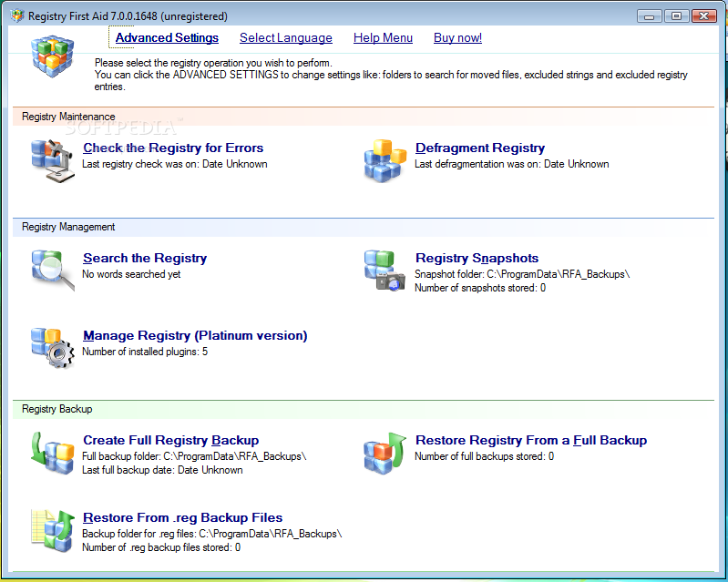This screenshot has width=728, height=582.
Task: Open Registry Snapshots
Action: click(x=477, y=258)
